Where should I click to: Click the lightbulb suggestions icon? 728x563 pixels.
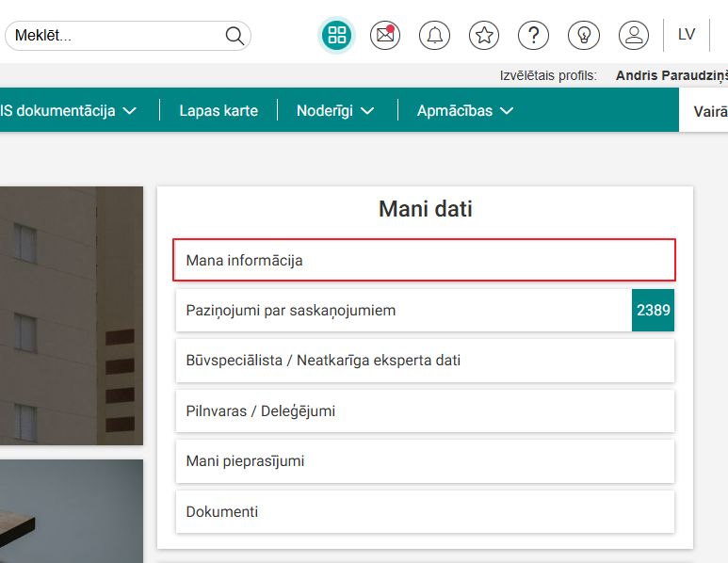tap(584, 36)
